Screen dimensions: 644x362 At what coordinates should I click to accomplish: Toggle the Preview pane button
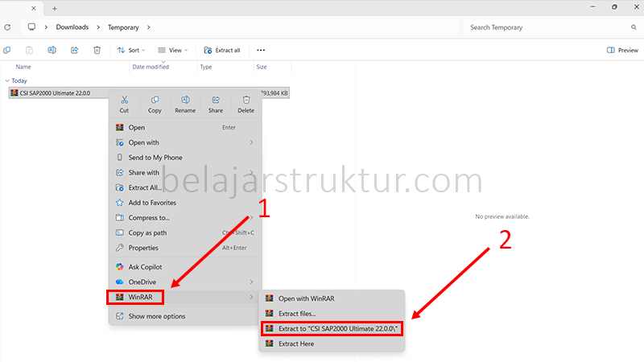coord(622,50)
